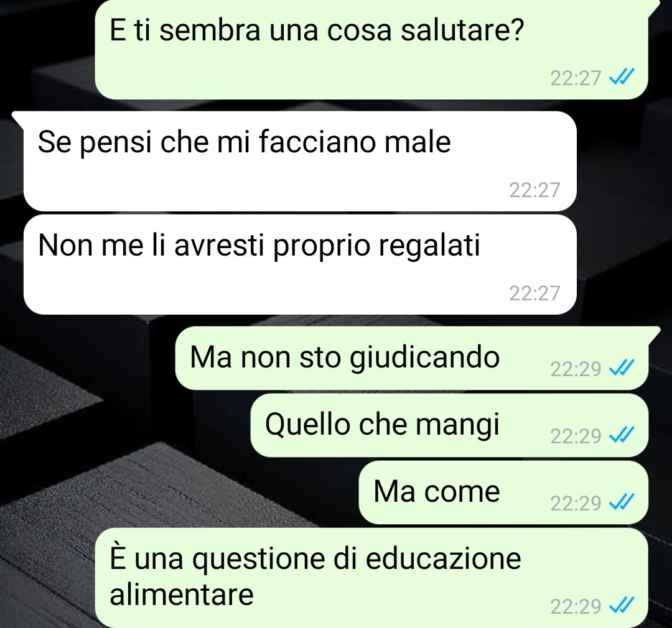Tap 22:29 timestamp beside "Ma non sto giudicando"
This screenshot has width=672, height=628.
pos(576,369)
